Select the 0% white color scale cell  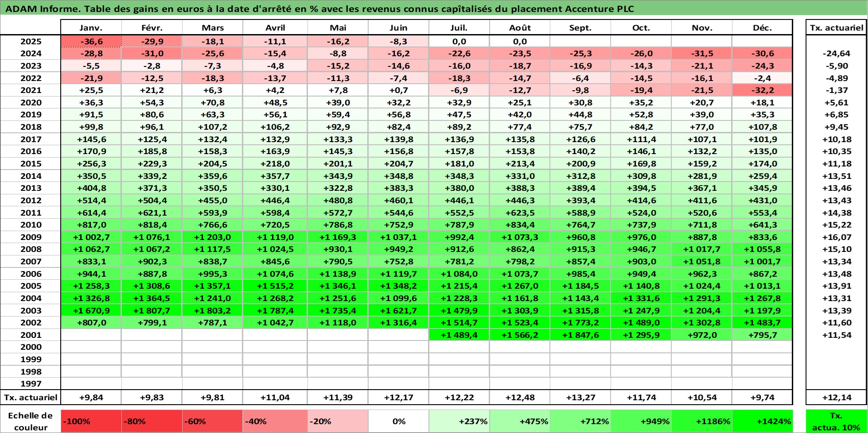coord(398,421)
